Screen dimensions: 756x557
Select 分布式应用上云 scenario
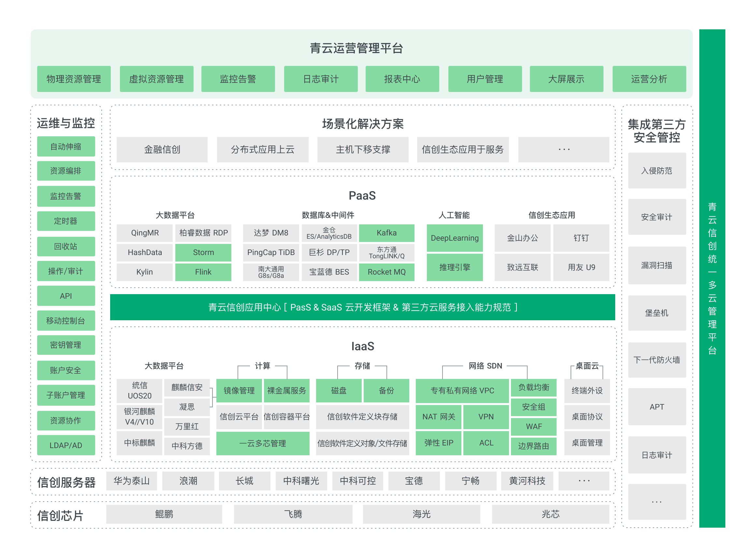click(x=263, y=149)
